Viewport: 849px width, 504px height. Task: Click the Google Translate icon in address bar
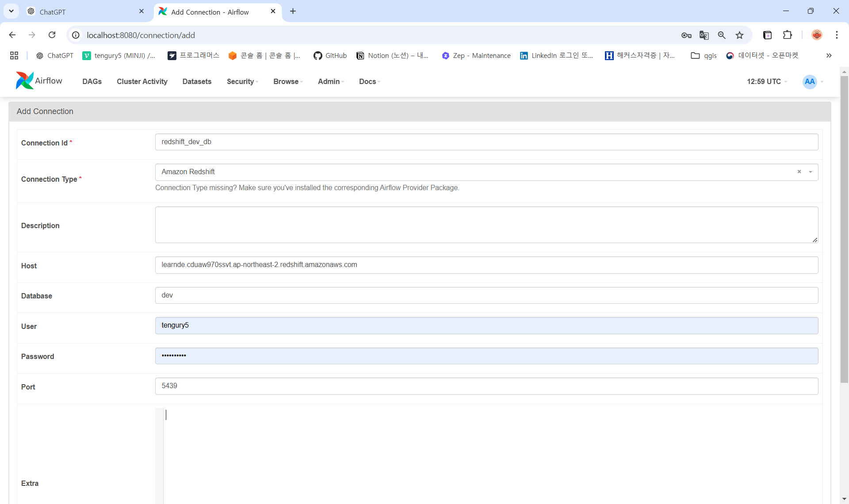(704, 35)
